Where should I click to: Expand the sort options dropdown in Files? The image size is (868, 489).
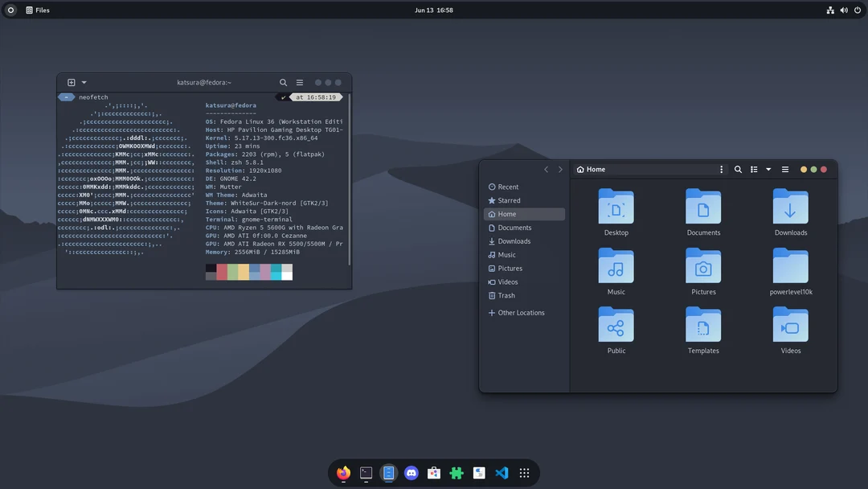click(768, 169)
